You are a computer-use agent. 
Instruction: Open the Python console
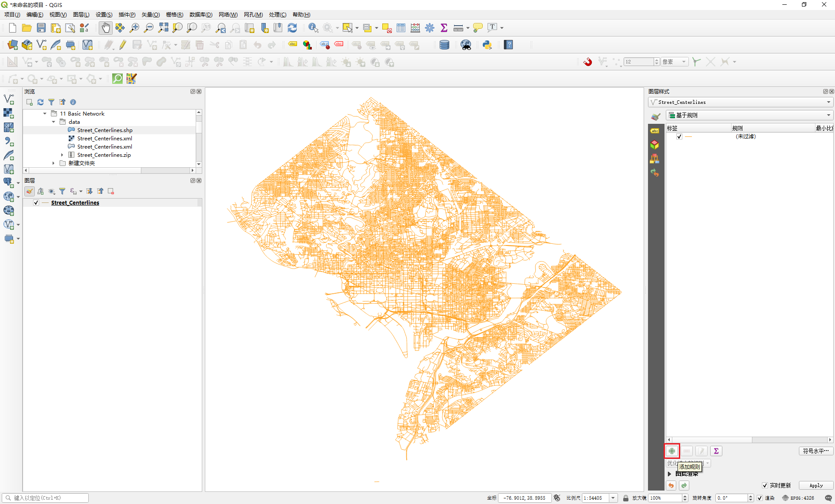point(487,44)
